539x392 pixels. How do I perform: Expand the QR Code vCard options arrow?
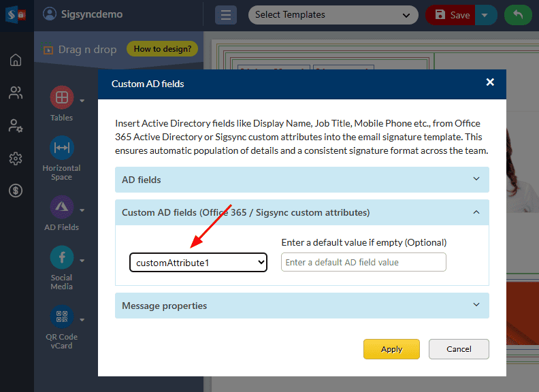[82, 320]
